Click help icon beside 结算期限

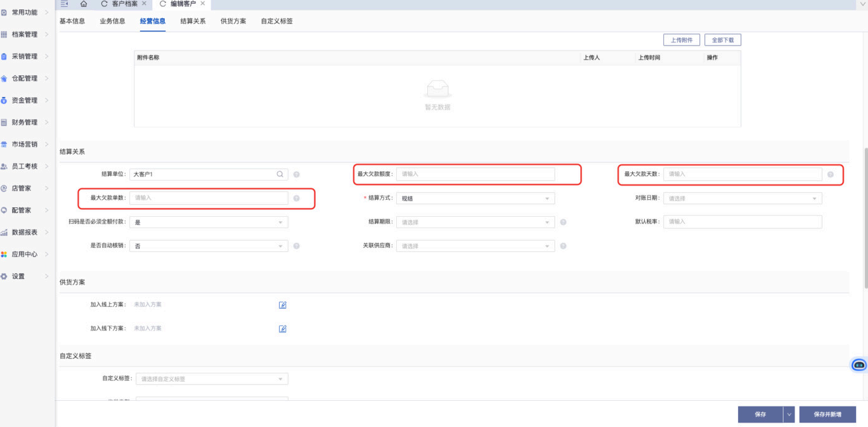coord(563,222)
